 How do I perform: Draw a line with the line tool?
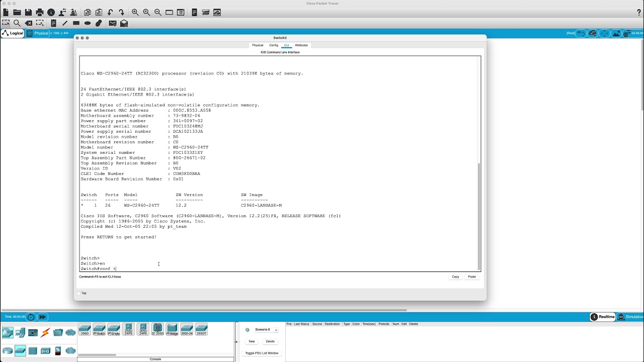(x=65, y=23)
